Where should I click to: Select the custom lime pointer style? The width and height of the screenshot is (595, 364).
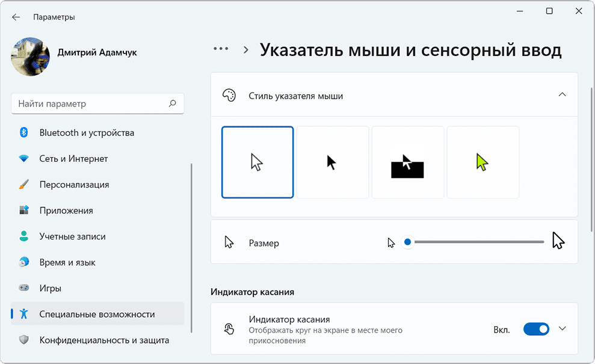click(x=483, y=162)
